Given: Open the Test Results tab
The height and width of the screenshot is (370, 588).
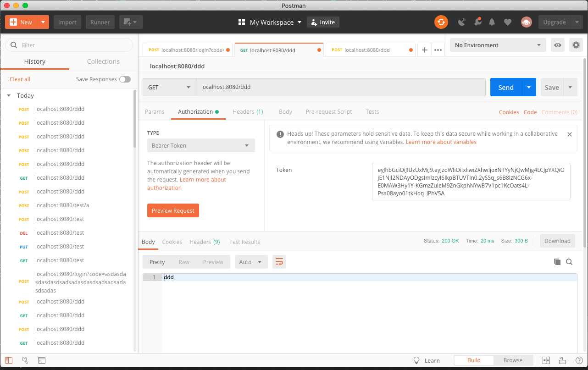Looking at the screenshot, I should click(244, 242).
